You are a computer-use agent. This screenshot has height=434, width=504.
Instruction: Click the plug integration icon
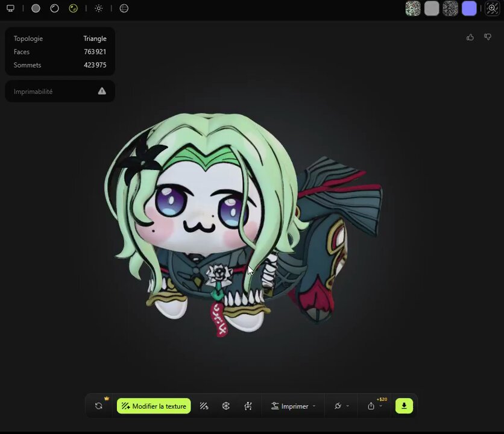[x=338, y=406]
